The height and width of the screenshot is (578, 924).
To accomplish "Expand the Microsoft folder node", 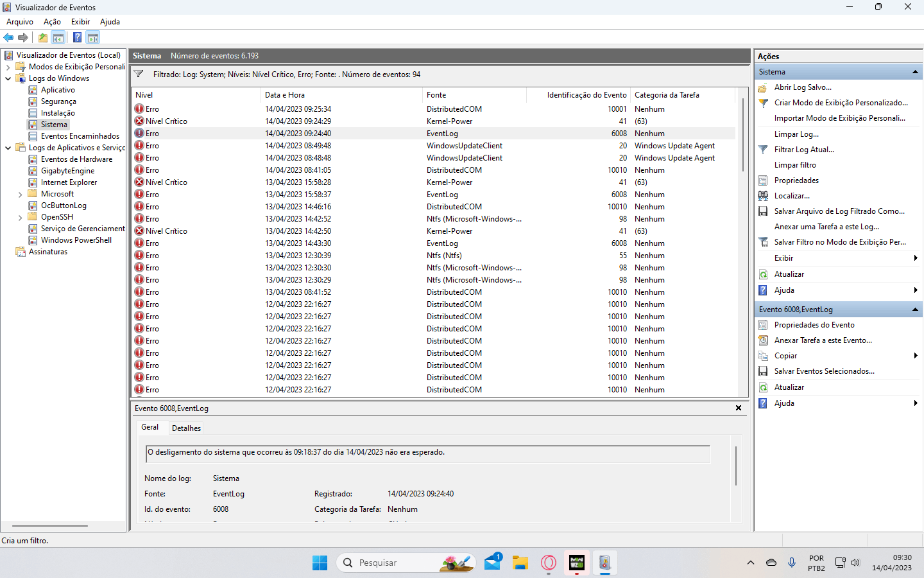I will (20, 194).
